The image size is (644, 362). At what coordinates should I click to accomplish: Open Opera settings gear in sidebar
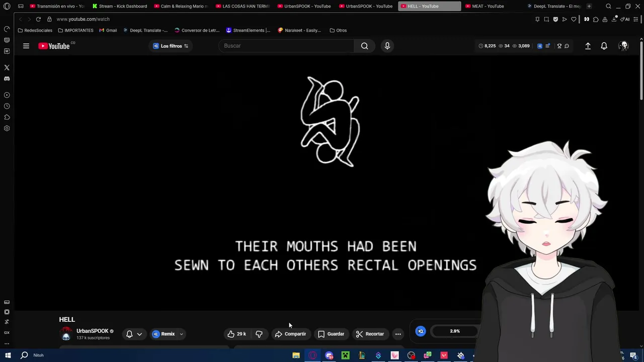coord(7,128)
